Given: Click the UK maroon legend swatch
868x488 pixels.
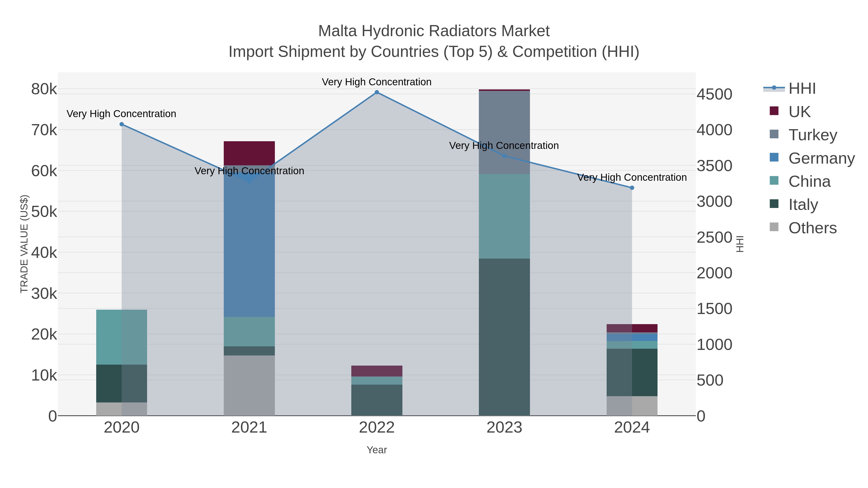Looking at the screenshot, I should click(x=774, y=111).
